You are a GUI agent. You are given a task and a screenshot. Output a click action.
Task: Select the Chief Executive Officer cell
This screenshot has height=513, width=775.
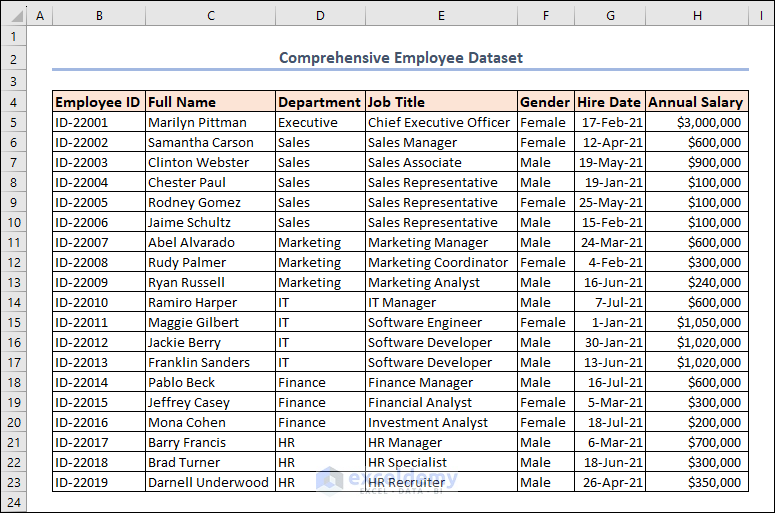(x=440, y=122)
